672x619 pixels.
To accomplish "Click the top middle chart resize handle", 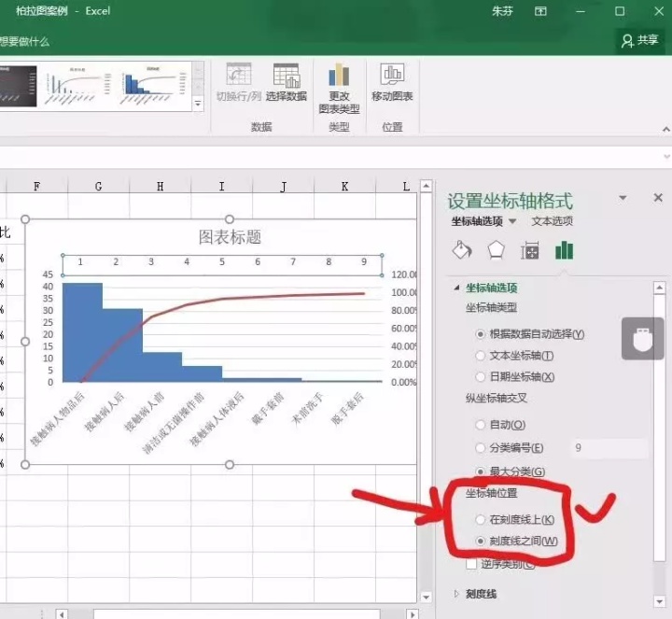I will coord(230,219).
